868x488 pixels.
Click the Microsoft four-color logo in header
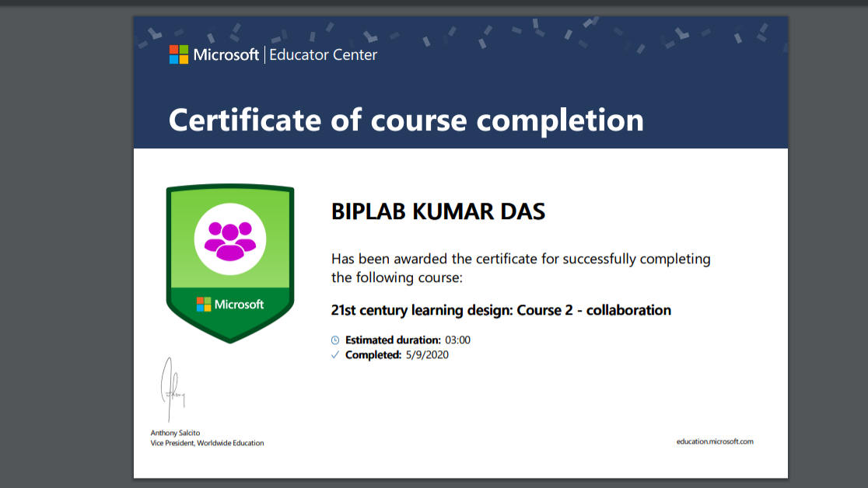[179, 54]
